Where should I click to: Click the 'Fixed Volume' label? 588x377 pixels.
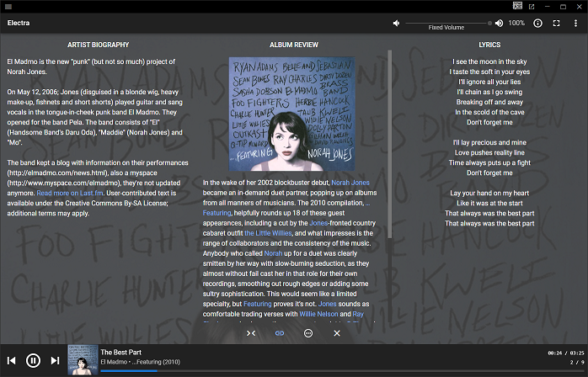[x=446, y=28]
